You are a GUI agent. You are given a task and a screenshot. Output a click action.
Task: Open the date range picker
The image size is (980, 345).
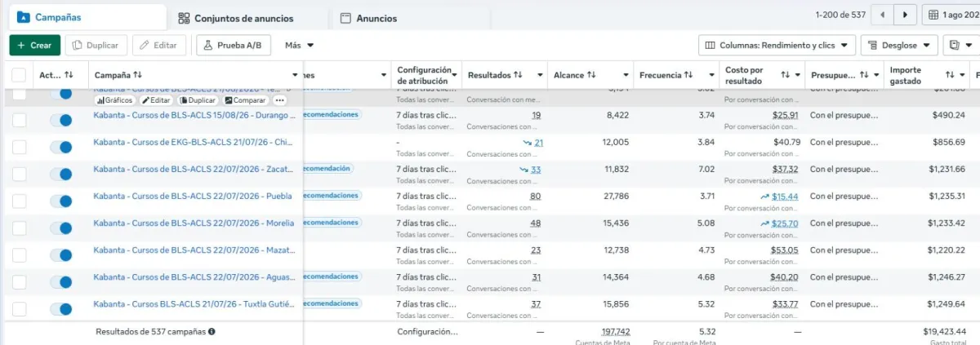(x=951, y=15)
